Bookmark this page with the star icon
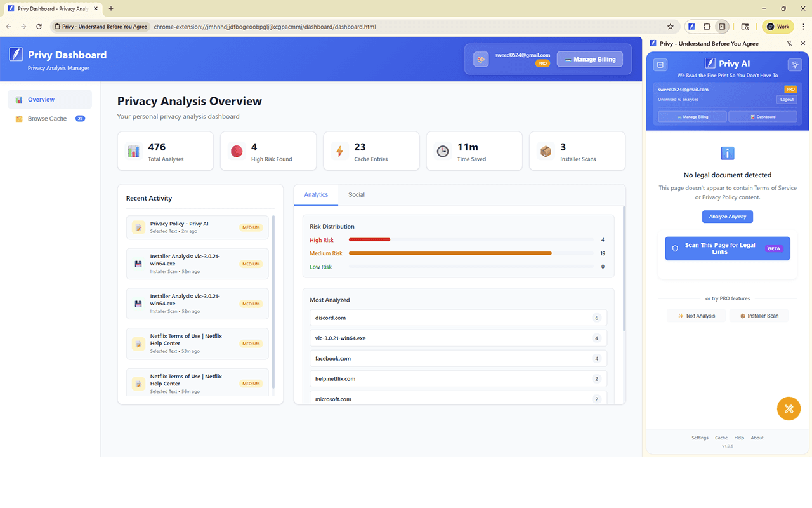Screen dimensions: 812x508 pos(670,27)
